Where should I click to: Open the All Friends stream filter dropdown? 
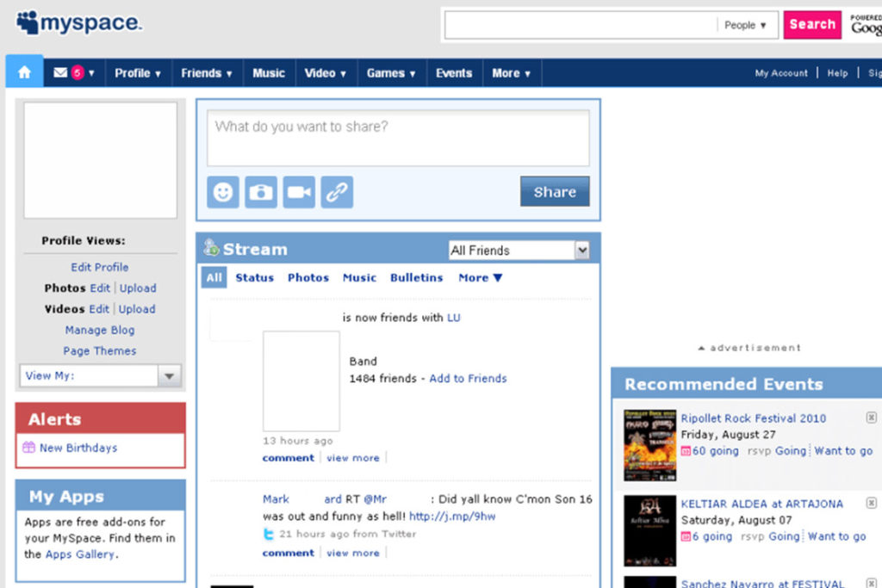pyautogui.click(x=519, y=251)
